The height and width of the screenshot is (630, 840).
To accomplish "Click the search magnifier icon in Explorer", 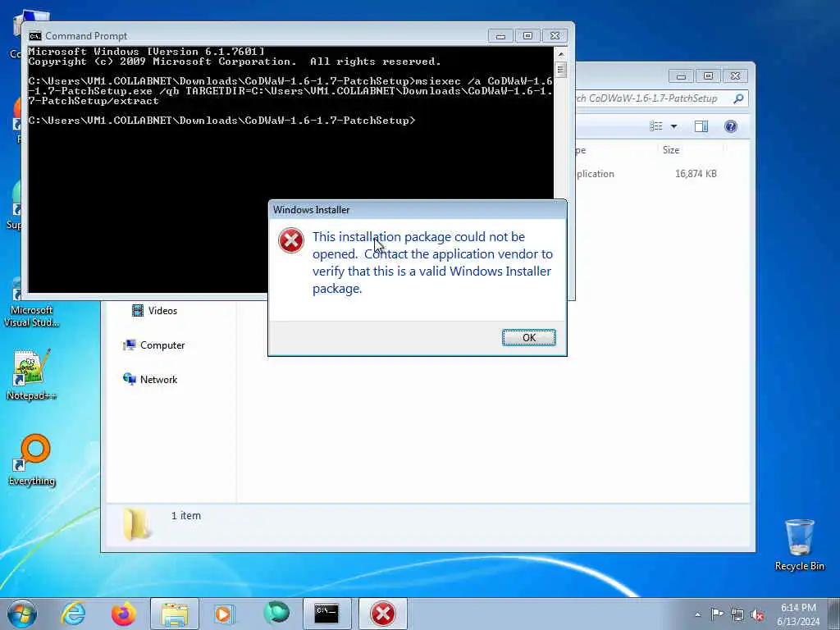I will pyautogui.click(x=738, y=98).
